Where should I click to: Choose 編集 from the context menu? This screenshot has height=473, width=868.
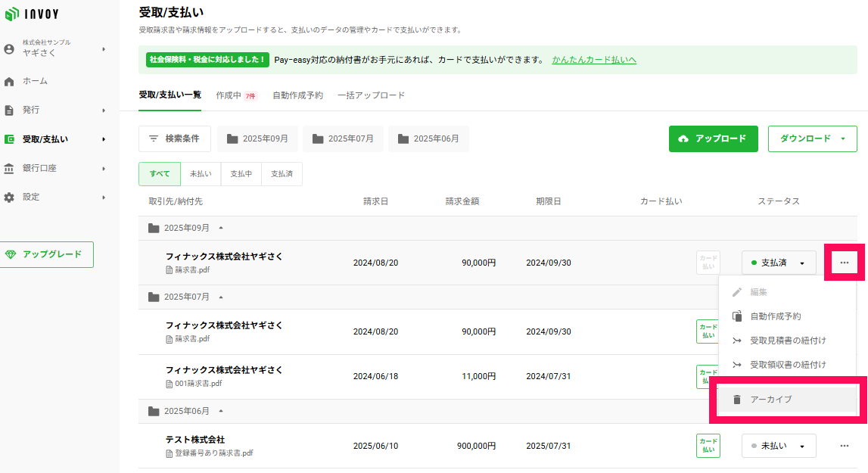(x=786, y=292)
